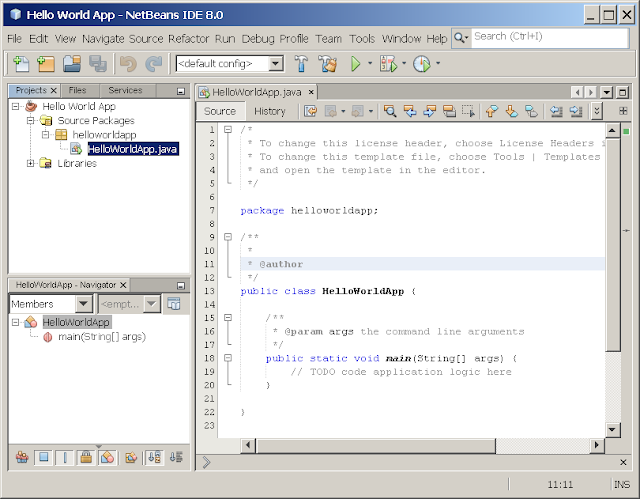Viewport: 640px width, 499px height.
Task: Toggle Show Inherited Members in Navigator
Action: pos(22,457)
